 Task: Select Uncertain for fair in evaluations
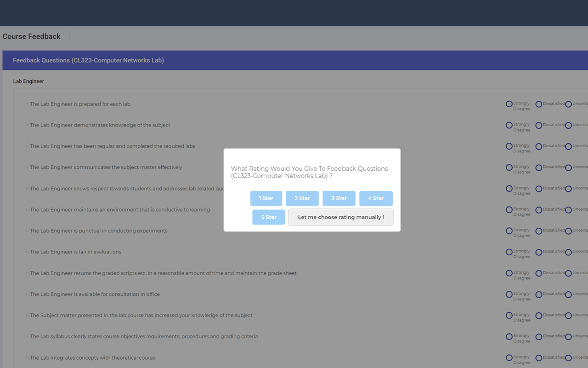[x=568, y=252]
